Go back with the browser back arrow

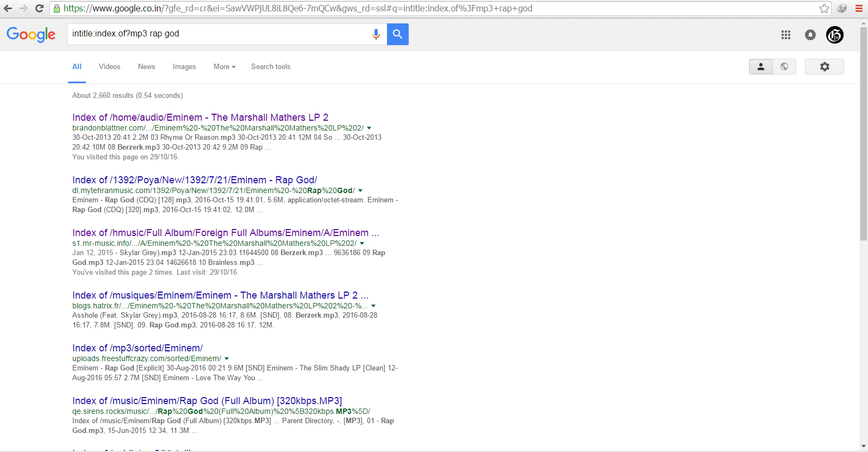tap(8, 8)
